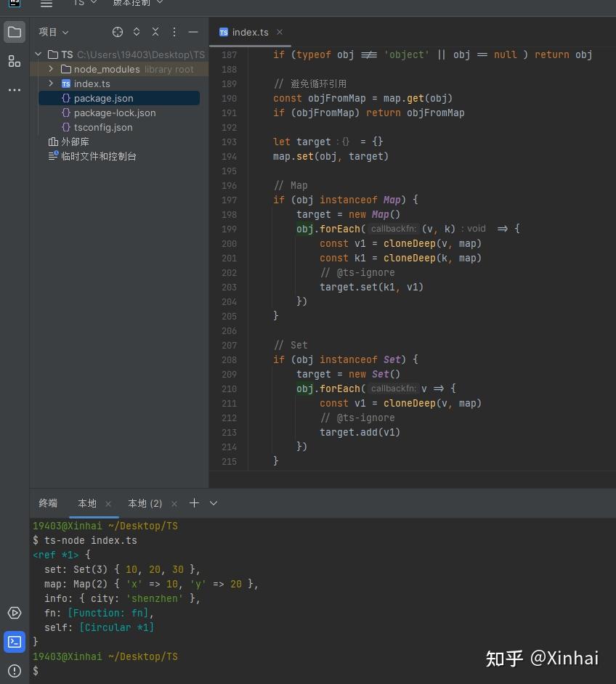This screenshot has height=684, width=616.
Task: Select tsconfig.json in the project tree
Action: click(x=103, y=127)
